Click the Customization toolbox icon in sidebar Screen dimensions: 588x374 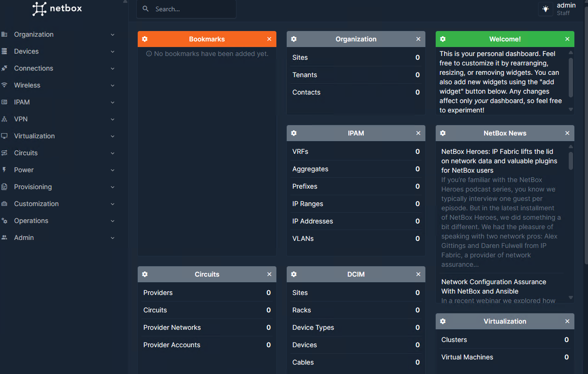point(4,204)
